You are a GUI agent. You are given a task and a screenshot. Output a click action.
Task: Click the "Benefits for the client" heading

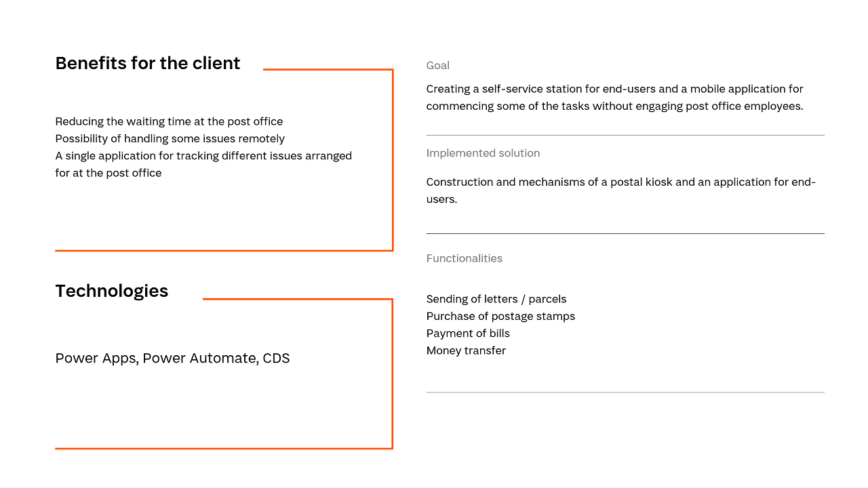(x=148, y=63)
